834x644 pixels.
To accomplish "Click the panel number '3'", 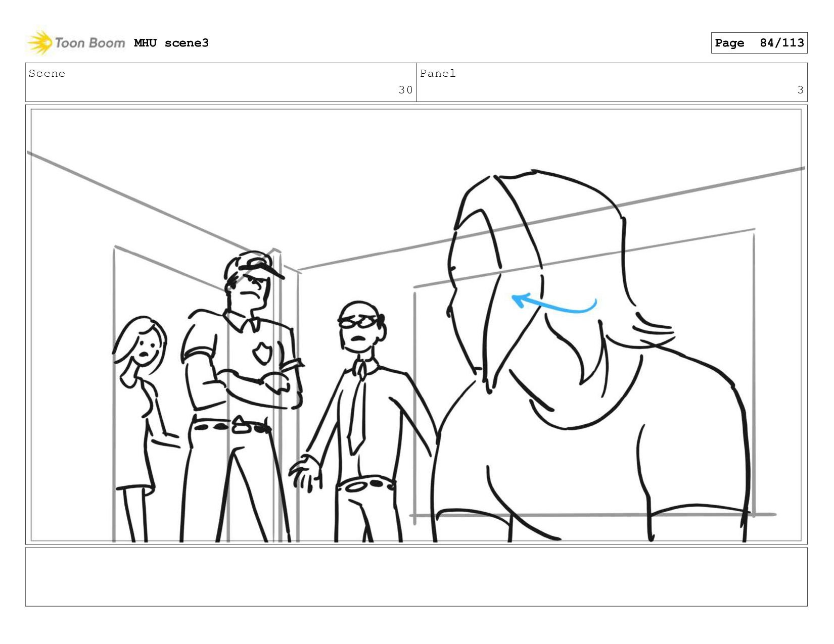I will pos(800,90).
